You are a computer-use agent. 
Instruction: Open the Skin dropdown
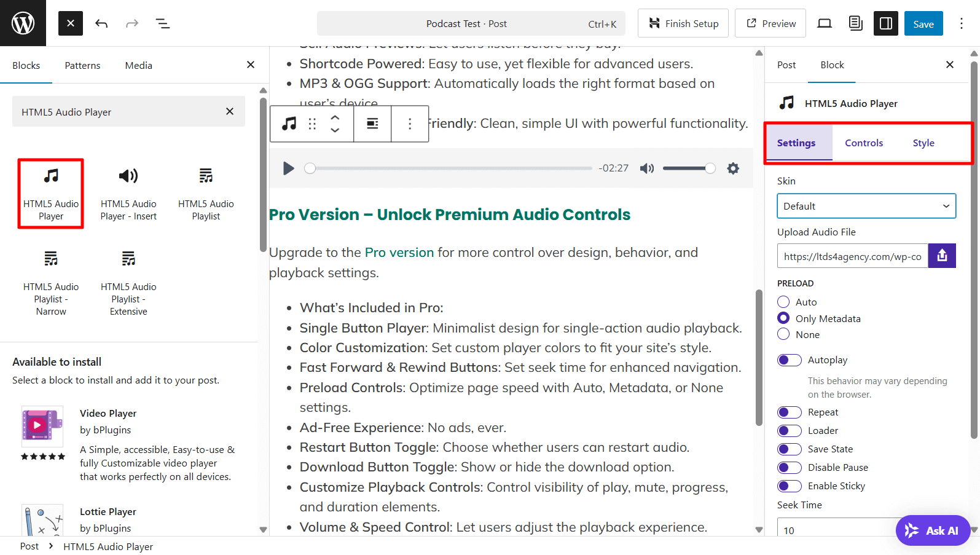[866, 206]
